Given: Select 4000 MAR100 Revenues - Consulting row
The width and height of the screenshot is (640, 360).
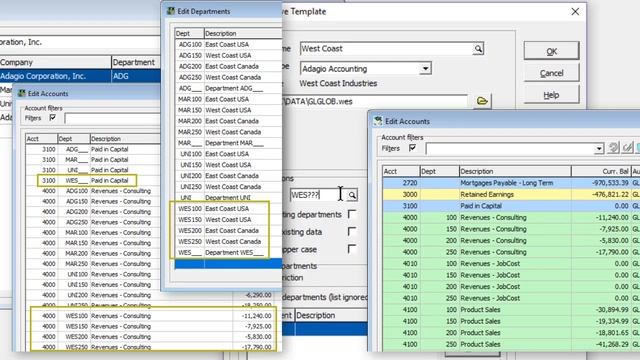Looking at the screenshot, I should (x=93, y=233).
